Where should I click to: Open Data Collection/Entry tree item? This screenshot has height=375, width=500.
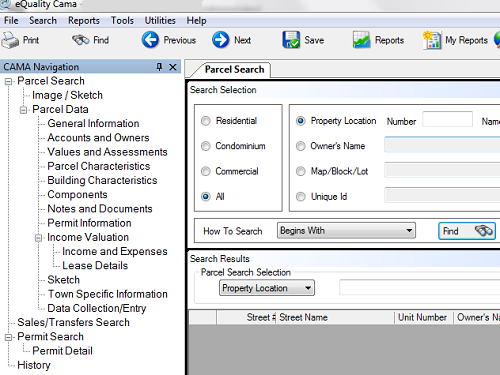coord(97,308)
